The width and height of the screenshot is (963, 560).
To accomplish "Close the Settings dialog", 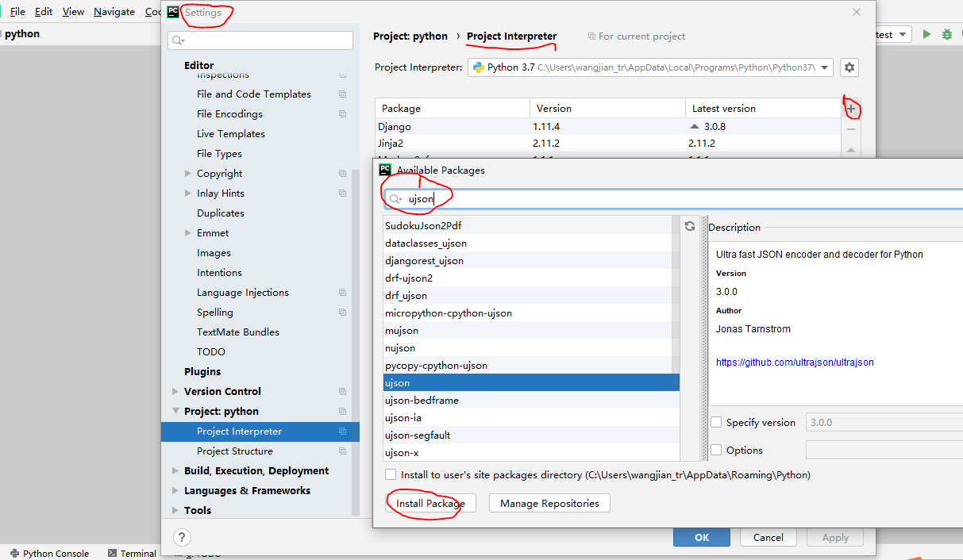I will coord(857,12).
